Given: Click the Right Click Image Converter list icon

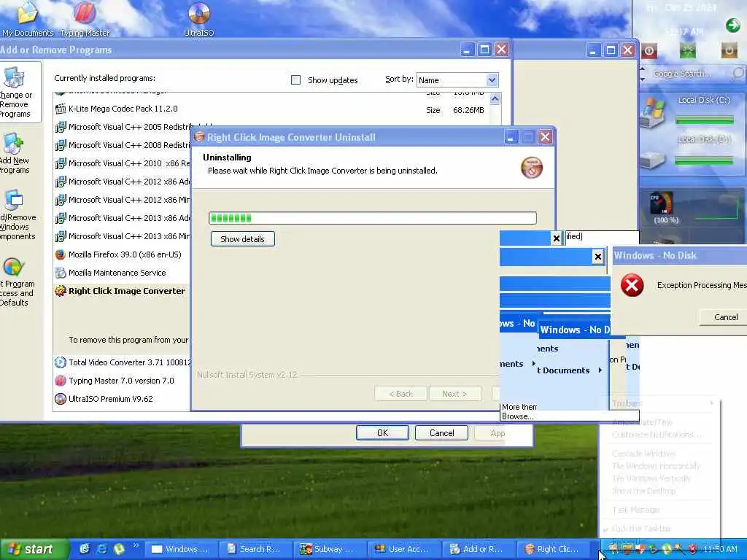Looking at the screenshot, I should tap(61, 291).
